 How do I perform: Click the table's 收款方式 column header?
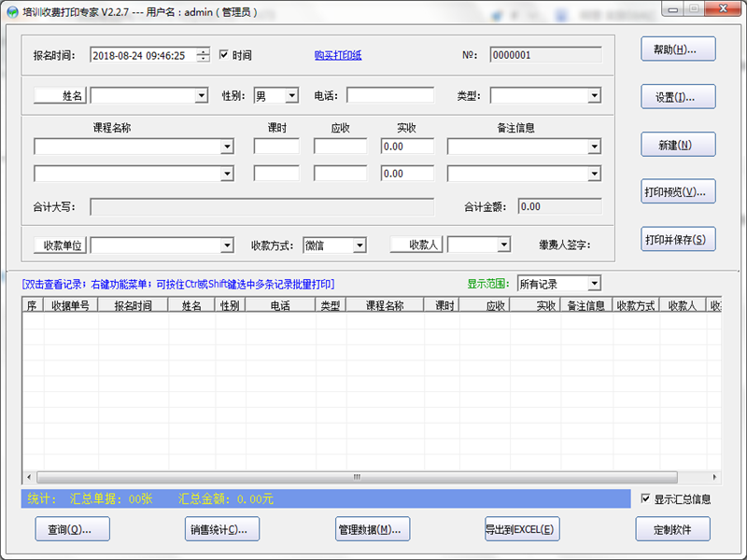pyautogui.click(x=636, y=305)
